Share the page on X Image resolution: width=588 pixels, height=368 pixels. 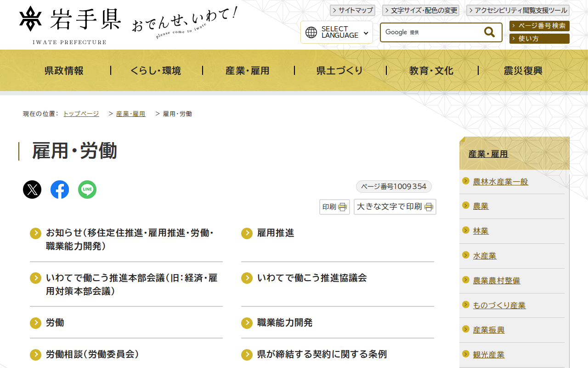click(32, 189)
